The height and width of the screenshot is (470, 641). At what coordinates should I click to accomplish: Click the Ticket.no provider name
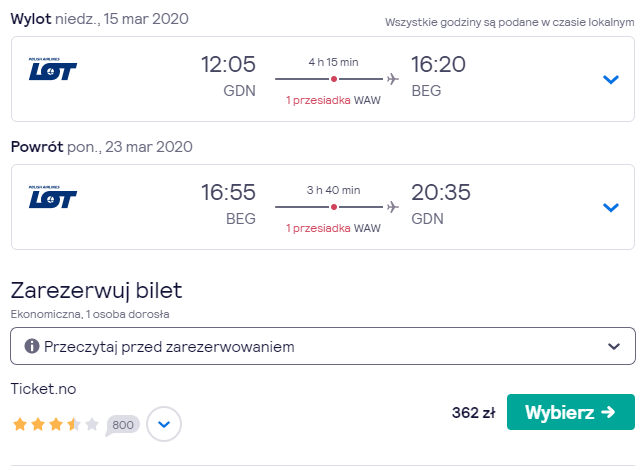tap(43, 389)
